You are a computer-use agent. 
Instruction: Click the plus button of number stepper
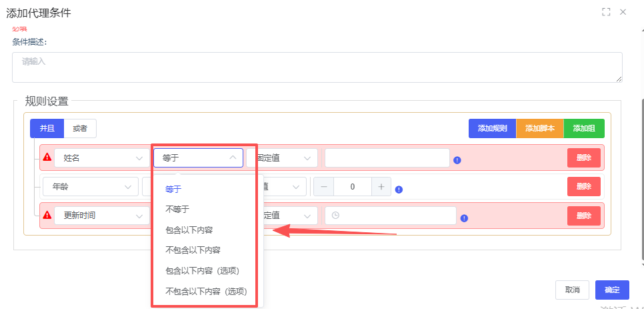click(381, 187)
